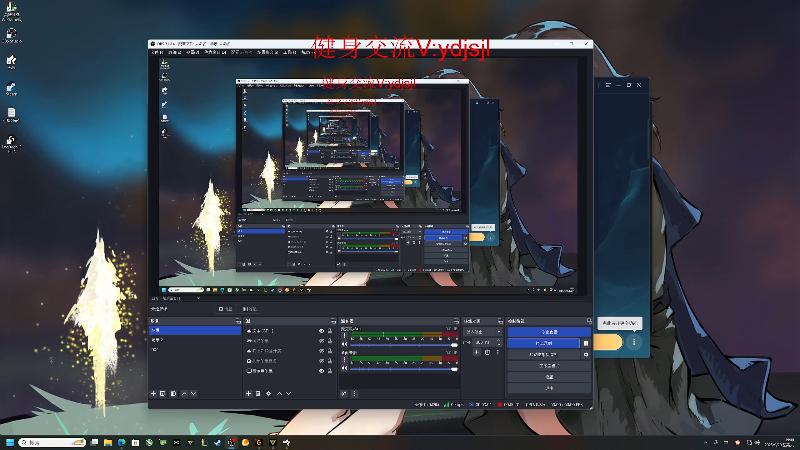Viewport: 800px width, 450px height.
Task: Add a transition with the Scene Transitions plus icon
Action: pyautogui.click(x=477, y=352)
